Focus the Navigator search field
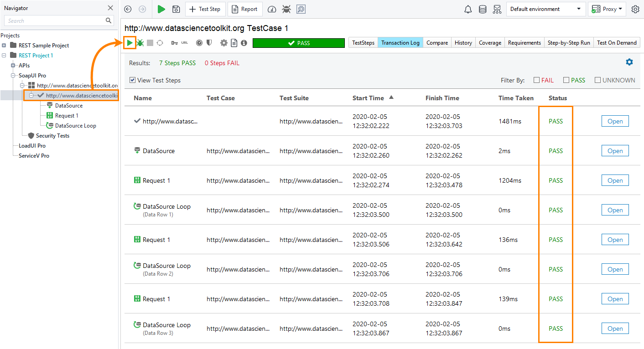Image resolution: width=644 pixels, height=349 pixels. 55,21
